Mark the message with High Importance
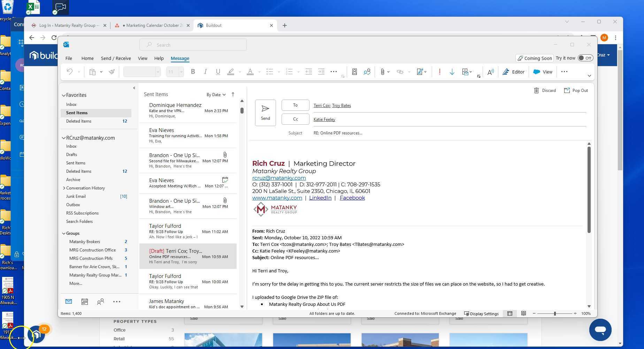Image resolution: width=644 pixels, height=349 pixels. [439, 72]
